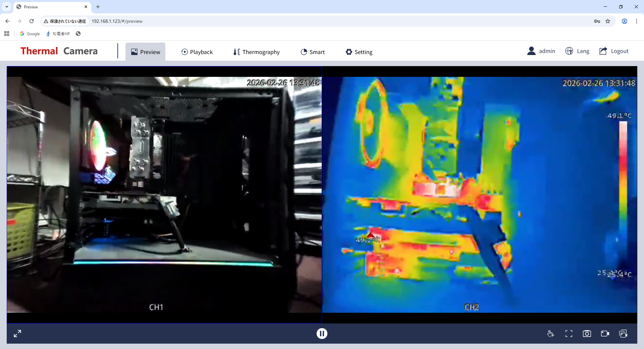Select the CH2 thermal camera feed
This screenshot has height=349, width=644.
click(x=480, y=195)
